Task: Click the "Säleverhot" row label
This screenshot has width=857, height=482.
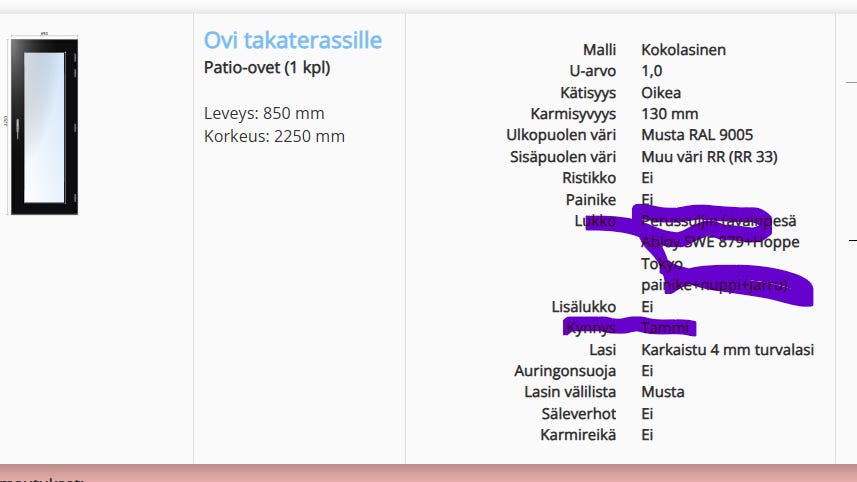Action: pyautogui.click(x=578, y=414)
